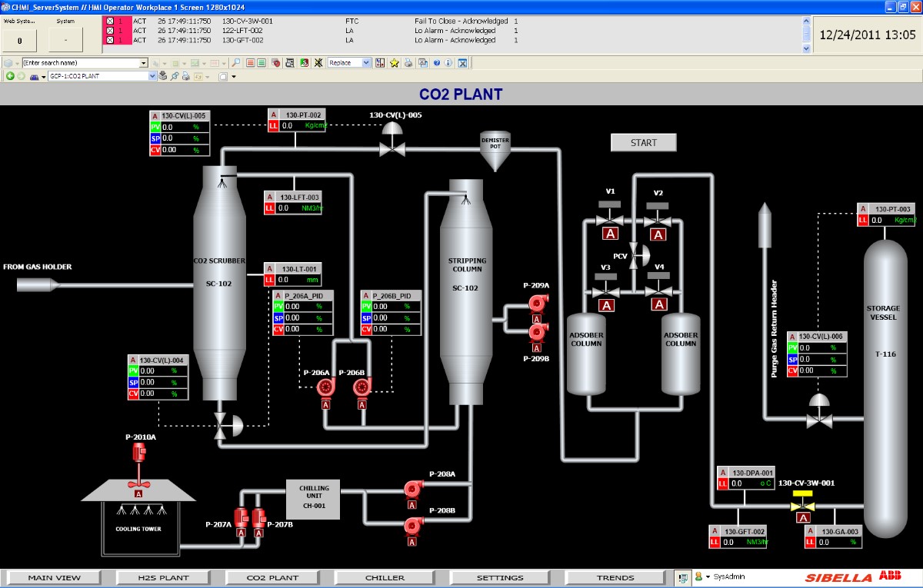Image resolution: width=923 pixels, height=588 pixels.
Task: Click the yellow star favorites icon
Action: (x=395, y=63)
